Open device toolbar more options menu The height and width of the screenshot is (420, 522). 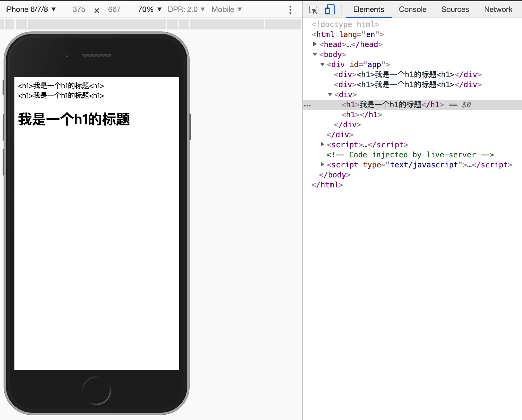[290, 10]
